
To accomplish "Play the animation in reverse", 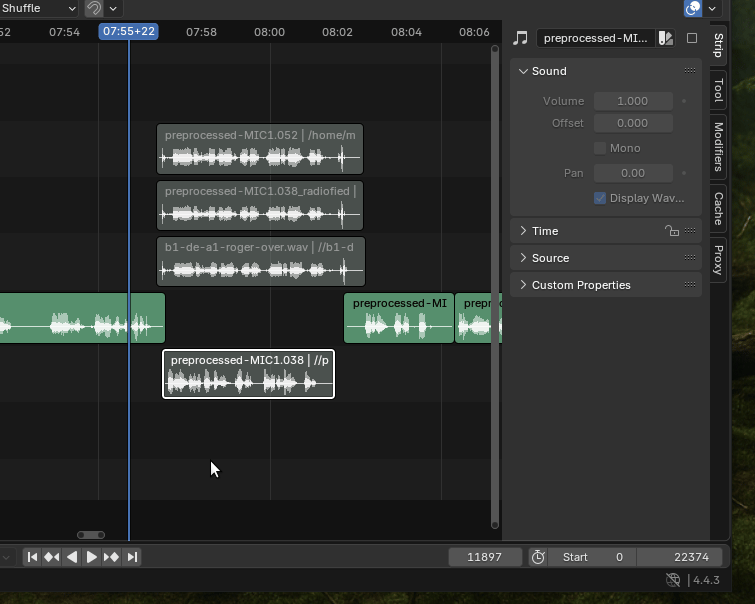I will 72,557.
